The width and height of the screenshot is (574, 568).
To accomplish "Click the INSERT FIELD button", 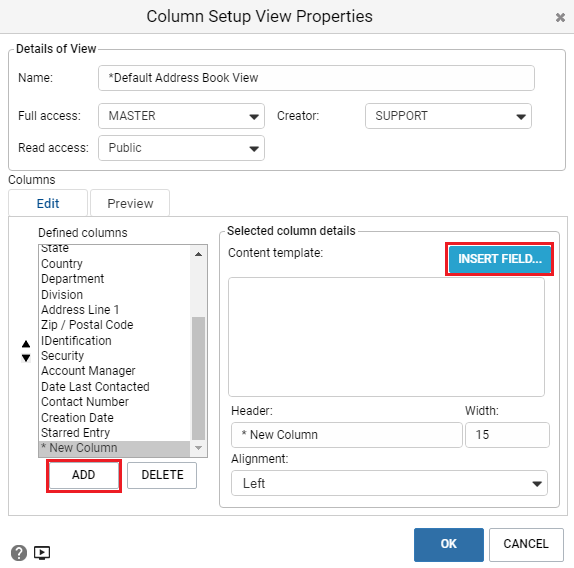I will 500,259.
